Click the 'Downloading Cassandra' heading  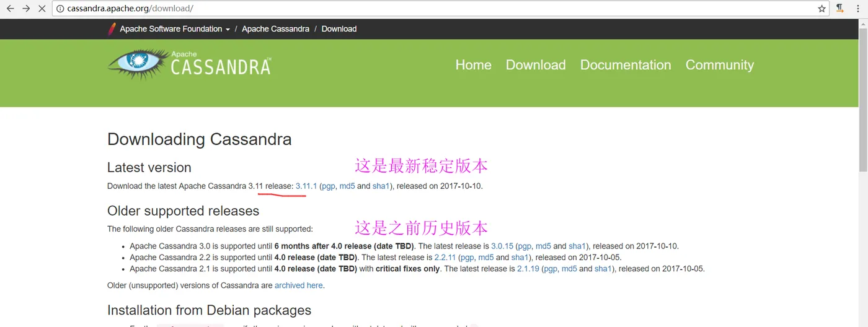(x=200, y=139)
